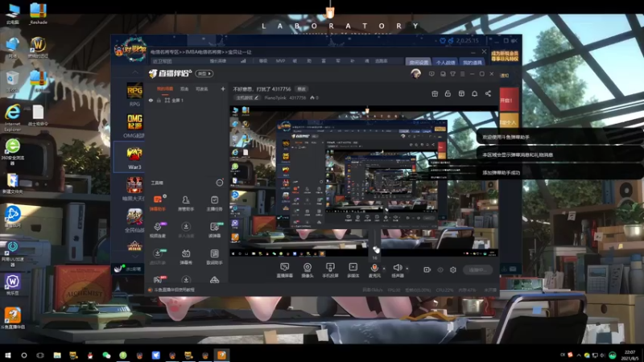This screenshot has width=644, height=362.
Task: Switch to the second scene tab
Action: tap(184, 88)
